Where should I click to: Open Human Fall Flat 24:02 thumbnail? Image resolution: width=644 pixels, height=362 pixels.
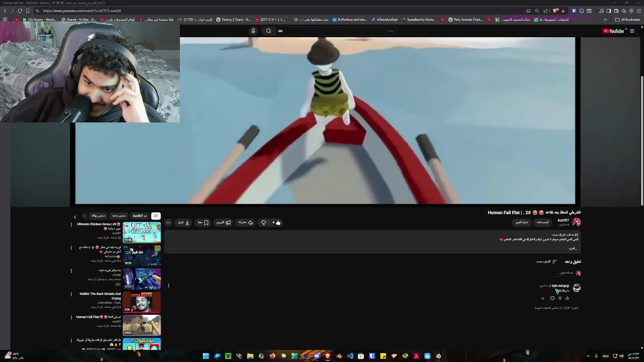pos(142,325)
